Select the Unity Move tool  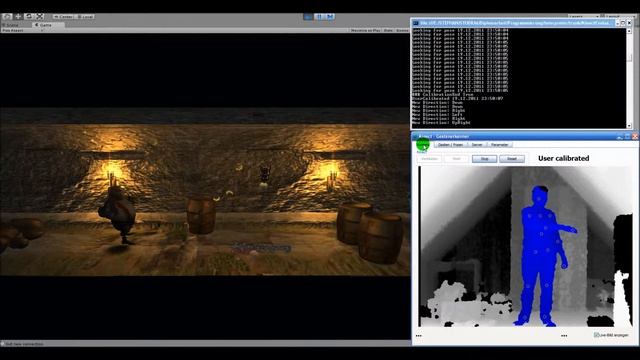pos(18,16)
